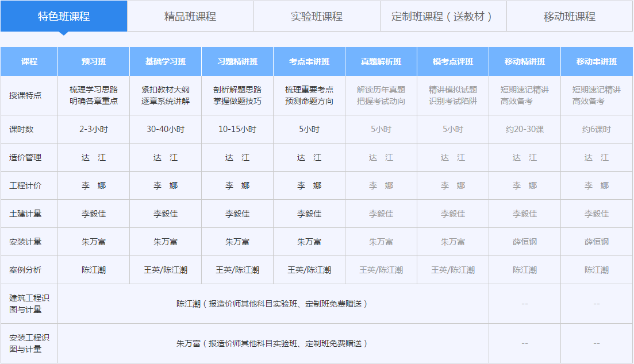
Task: Click the 基础学习班 column header
Action: coord(166,61)
